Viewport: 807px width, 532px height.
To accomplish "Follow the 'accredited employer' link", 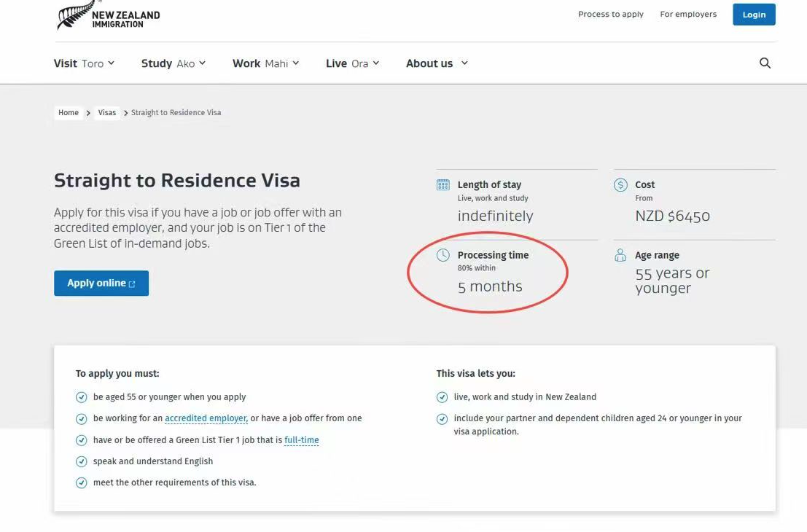I will [206, 418].
